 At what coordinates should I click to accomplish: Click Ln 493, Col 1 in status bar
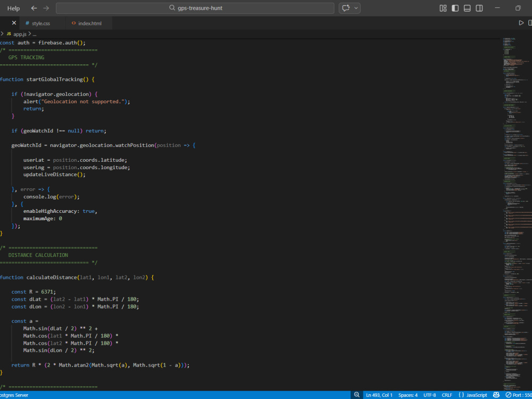379,395
